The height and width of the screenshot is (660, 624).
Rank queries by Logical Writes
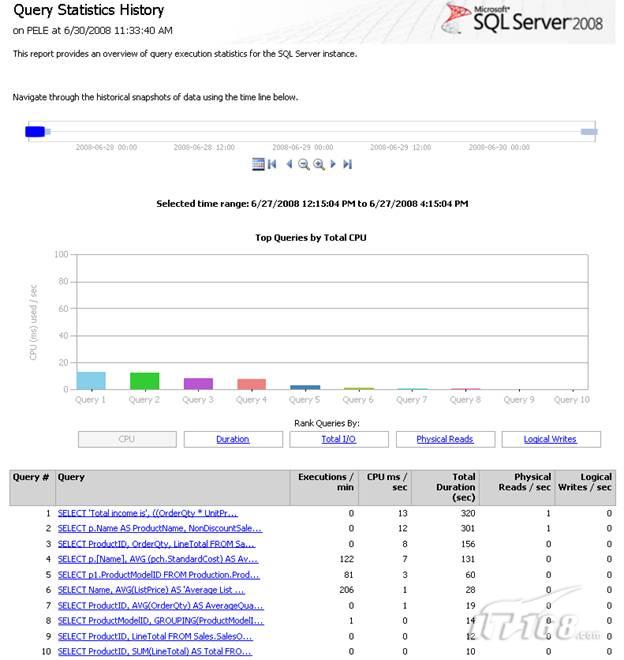pyautogui.click(x=551, y=439)
